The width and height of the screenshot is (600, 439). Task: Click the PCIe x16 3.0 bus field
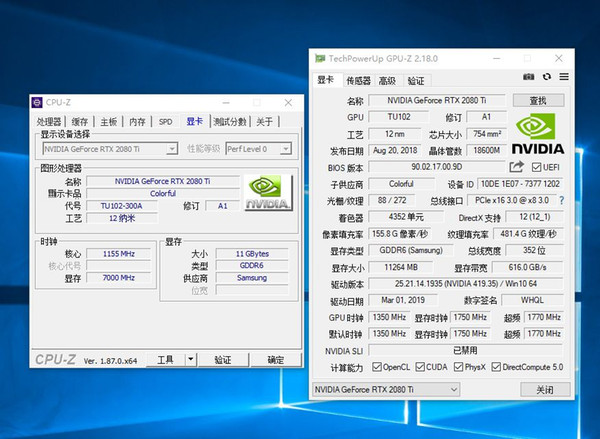(512, 200)
